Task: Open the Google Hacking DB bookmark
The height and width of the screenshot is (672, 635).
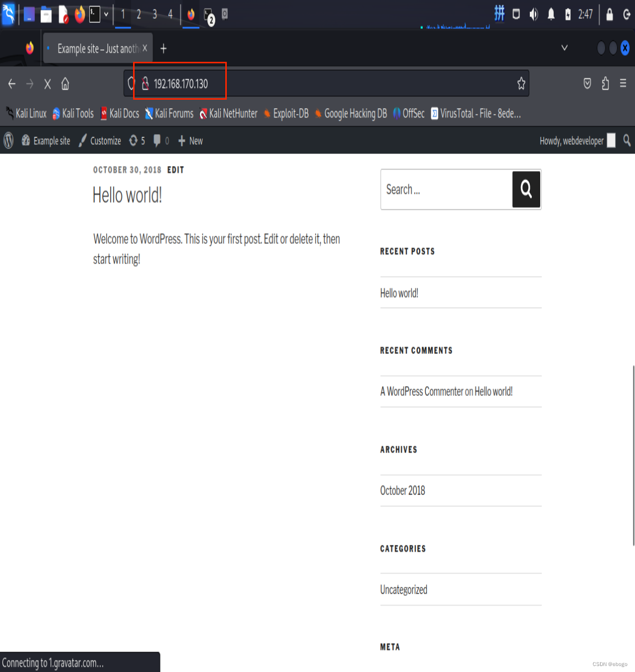Action: tap(351, 114)
